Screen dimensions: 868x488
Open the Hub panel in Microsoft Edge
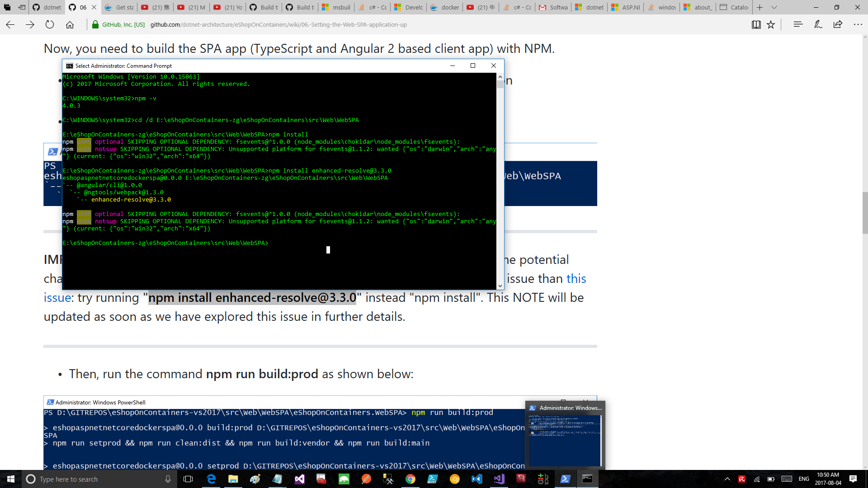click(797, 24)
